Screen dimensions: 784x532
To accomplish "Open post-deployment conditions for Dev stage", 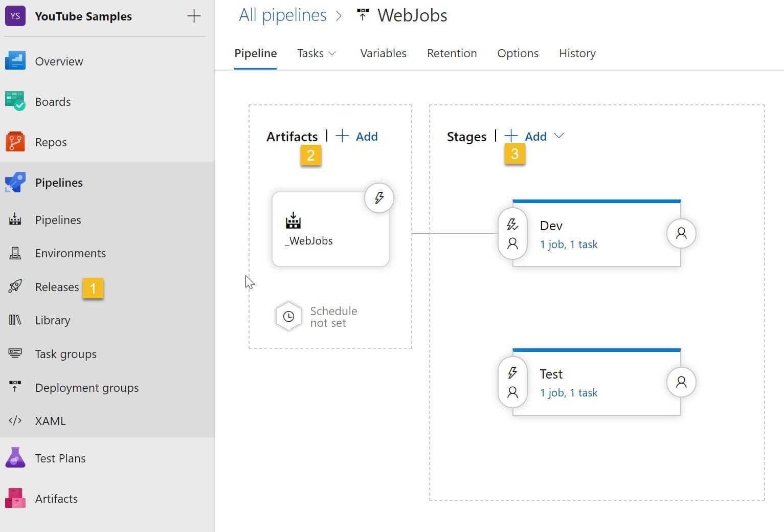I will (681, 234).
